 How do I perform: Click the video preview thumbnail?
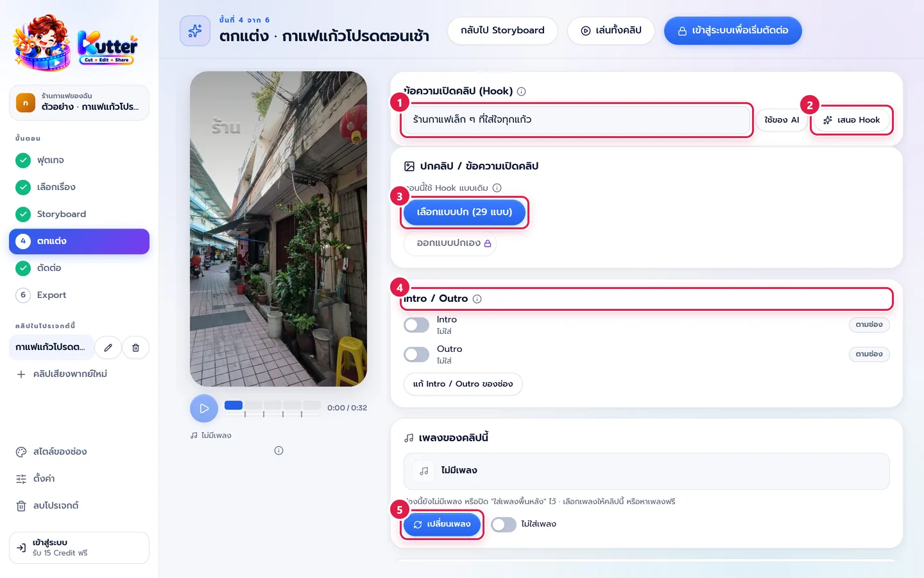coord(278,229)
